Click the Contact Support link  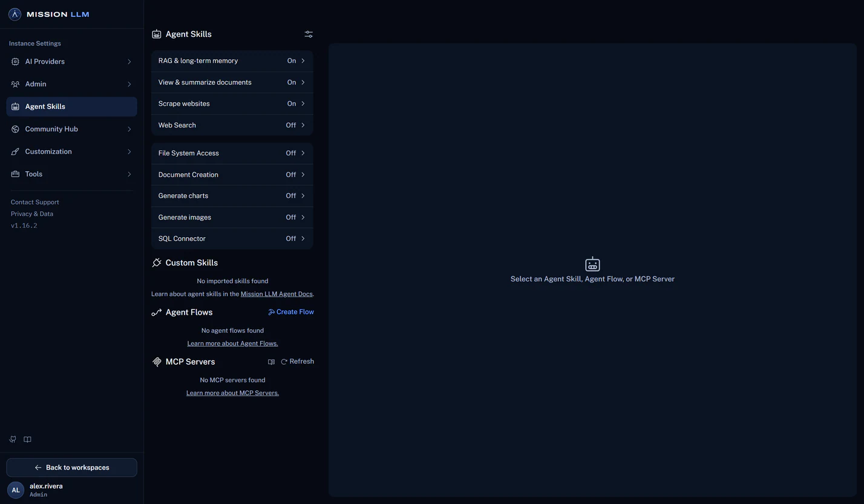[x=35, y=202]
